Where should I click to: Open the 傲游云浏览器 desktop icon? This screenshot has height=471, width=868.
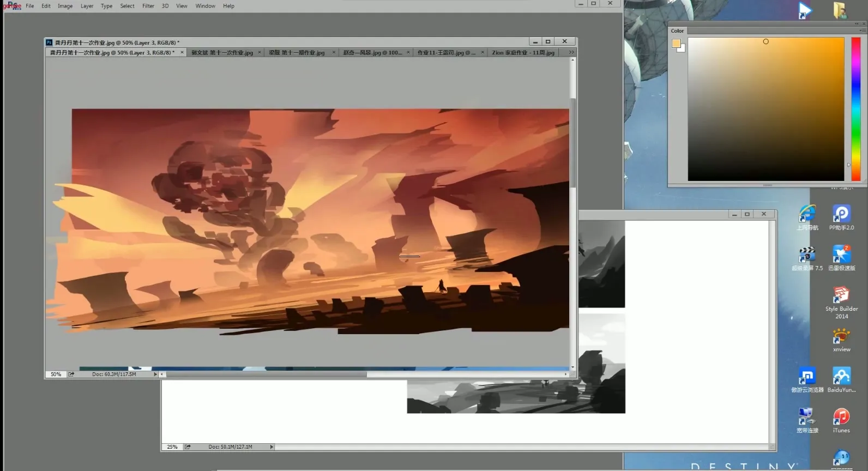click(x=807, y=380)
